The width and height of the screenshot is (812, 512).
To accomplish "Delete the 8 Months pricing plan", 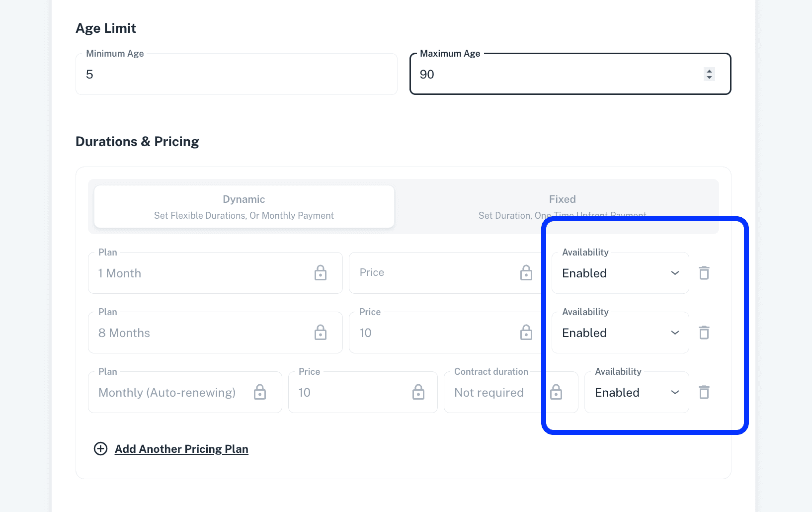I will [704, 333].
